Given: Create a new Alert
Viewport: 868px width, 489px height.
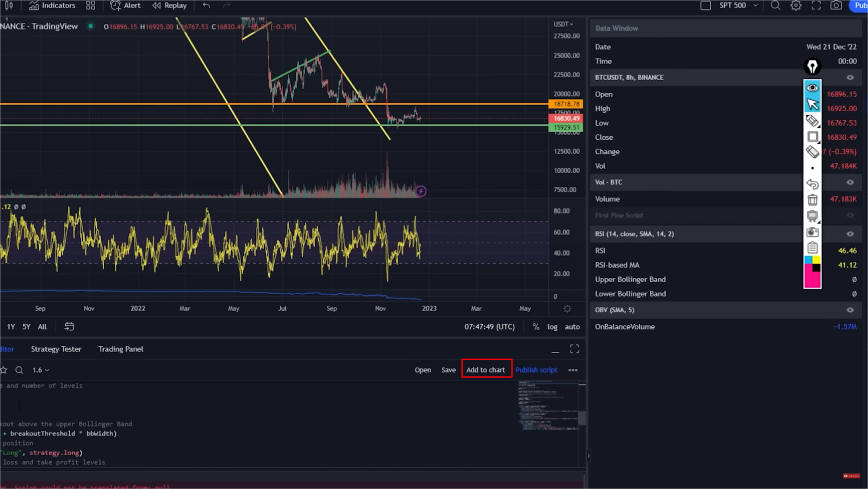Looking at the screenshot, I should (x=125, y=5).
